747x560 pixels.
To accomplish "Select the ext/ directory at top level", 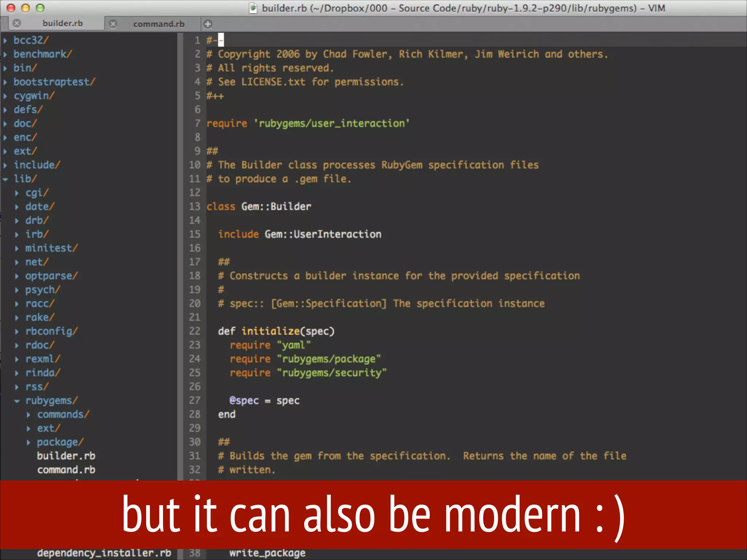I will coord(25,151).
